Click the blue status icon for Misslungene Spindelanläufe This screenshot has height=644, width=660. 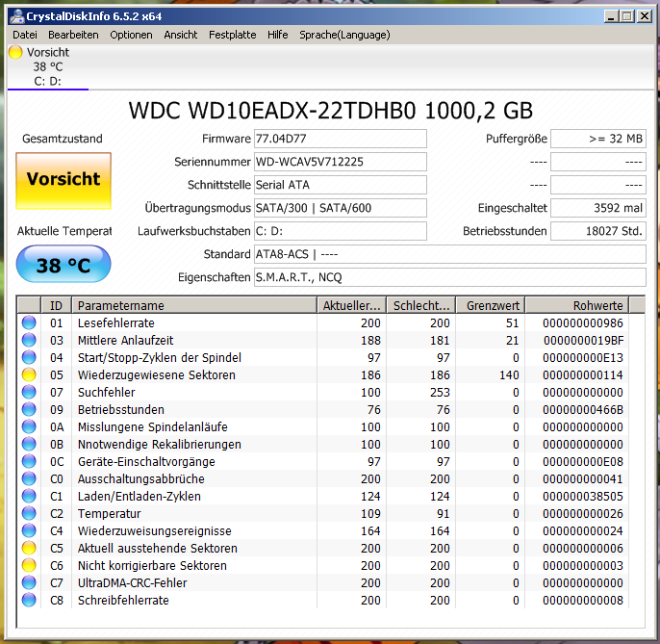[29, 426]
